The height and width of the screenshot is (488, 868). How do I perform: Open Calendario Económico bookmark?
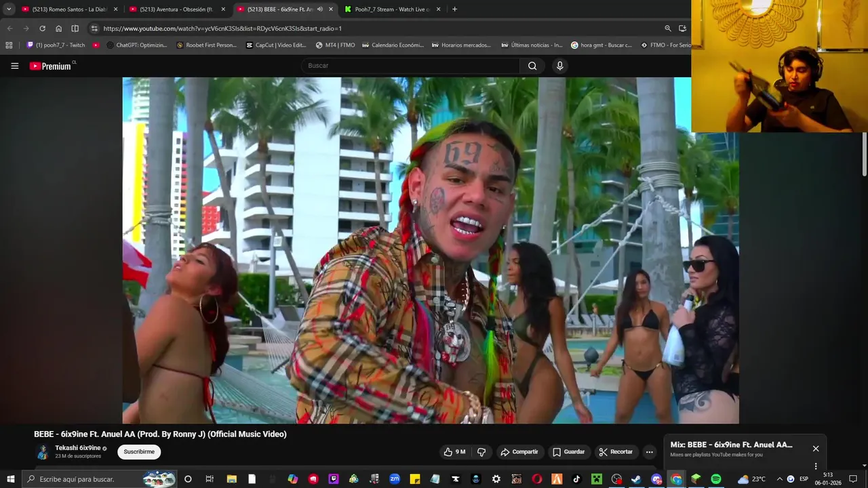coord(393,45)
